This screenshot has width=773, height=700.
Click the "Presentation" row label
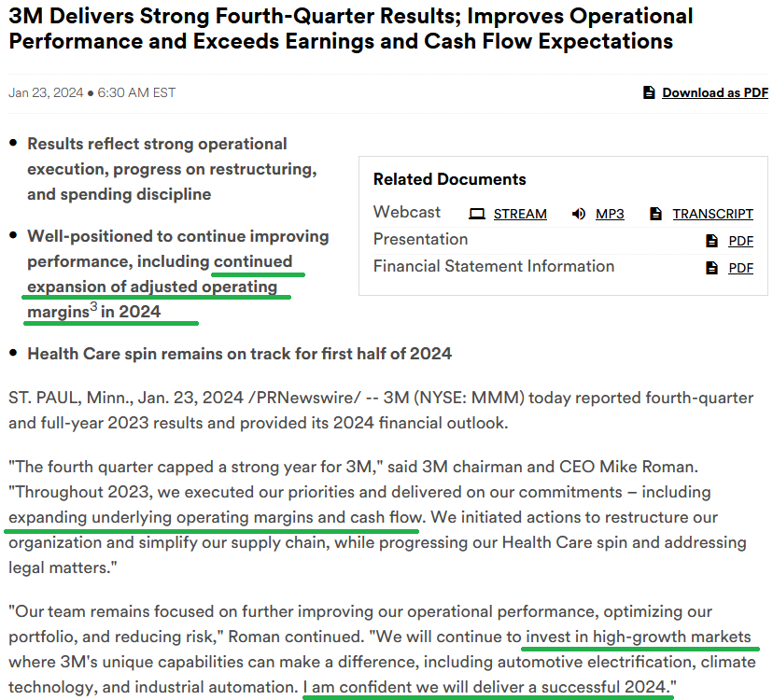coord(420,239)
